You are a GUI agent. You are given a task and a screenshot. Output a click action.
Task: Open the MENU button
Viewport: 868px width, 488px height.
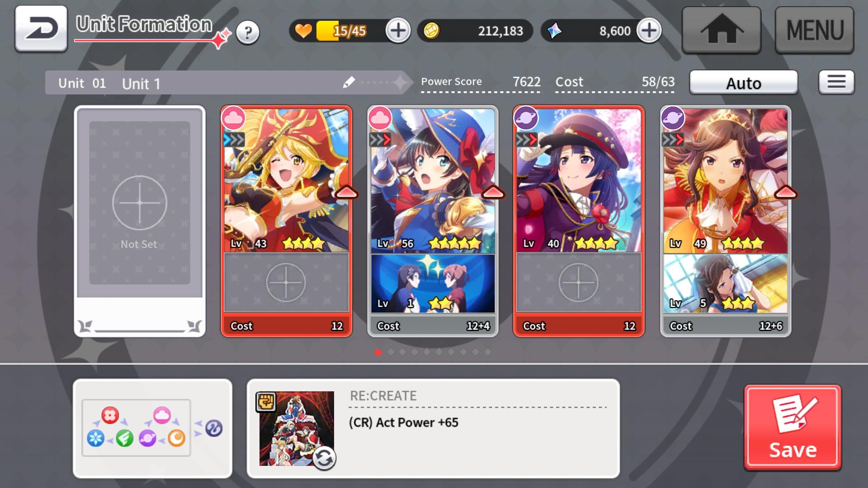coord(815,30)
